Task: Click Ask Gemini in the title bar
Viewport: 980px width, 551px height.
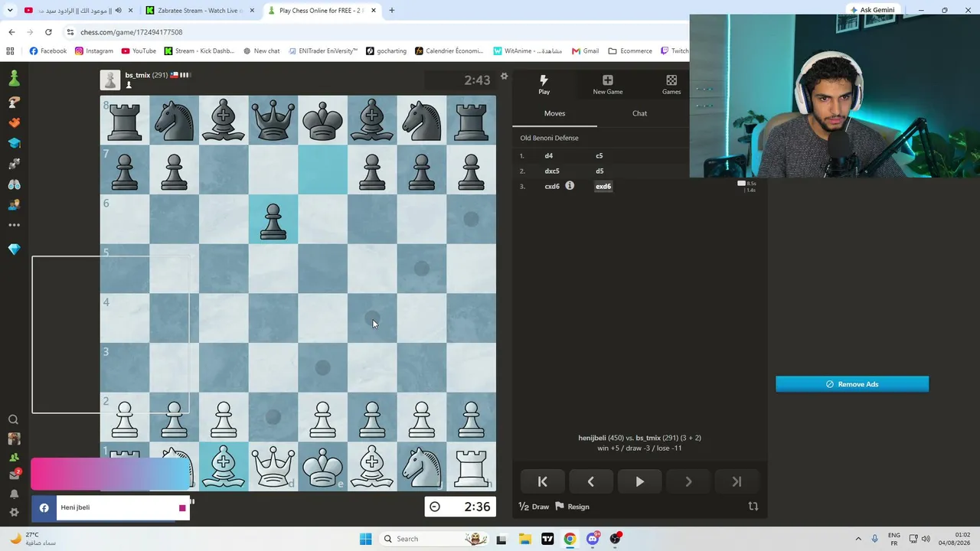Action: (x=872, y=10)
